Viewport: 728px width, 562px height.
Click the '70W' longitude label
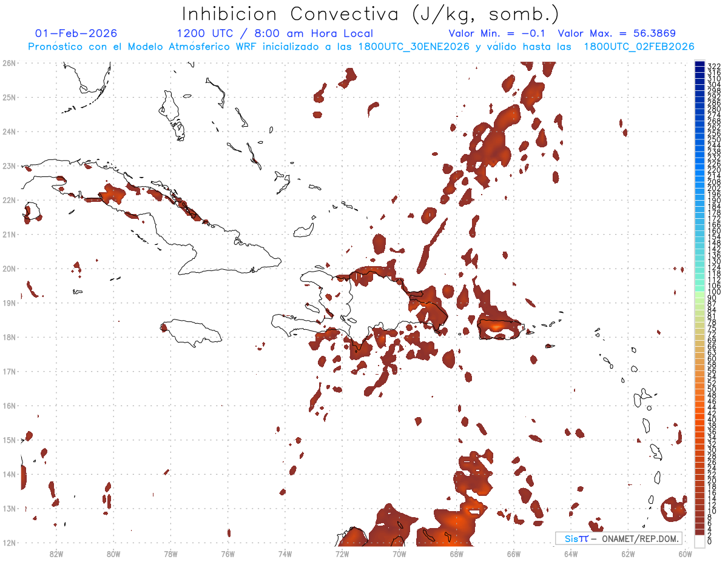(399, 554)
